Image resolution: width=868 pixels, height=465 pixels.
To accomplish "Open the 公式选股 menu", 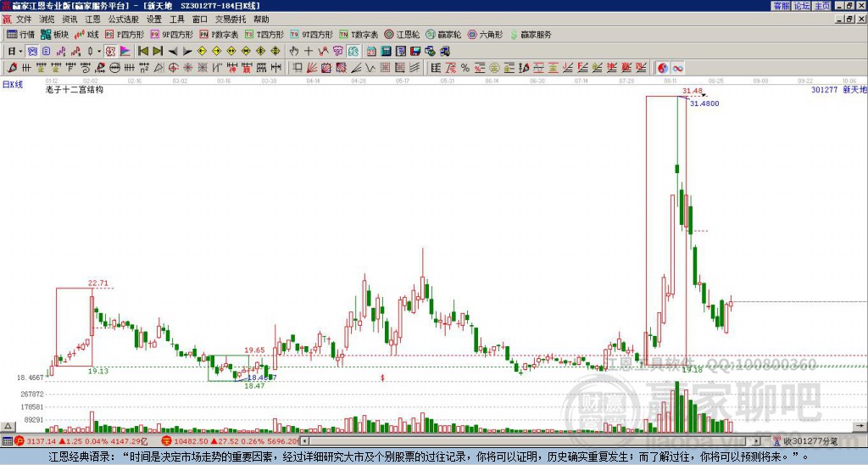I will pos(123,20).
